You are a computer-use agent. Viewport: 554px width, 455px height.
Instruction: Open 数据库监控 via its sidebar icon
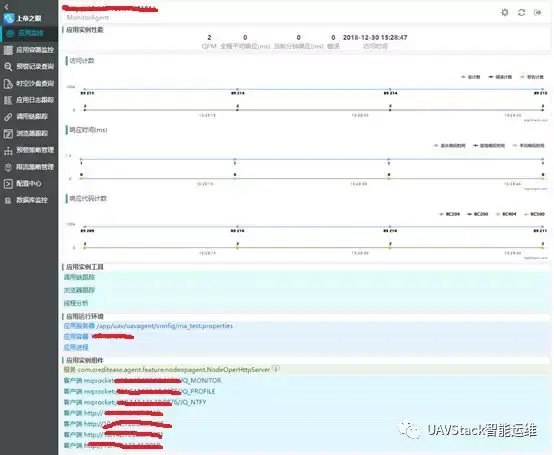click(x=8, y=200)
